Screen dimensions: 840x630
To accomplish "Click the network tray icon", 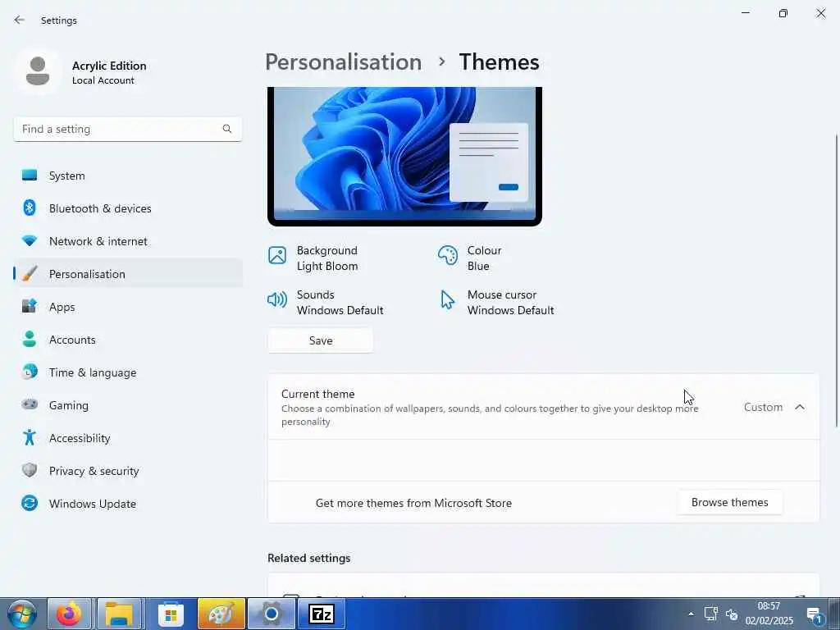I will (711, 614).
